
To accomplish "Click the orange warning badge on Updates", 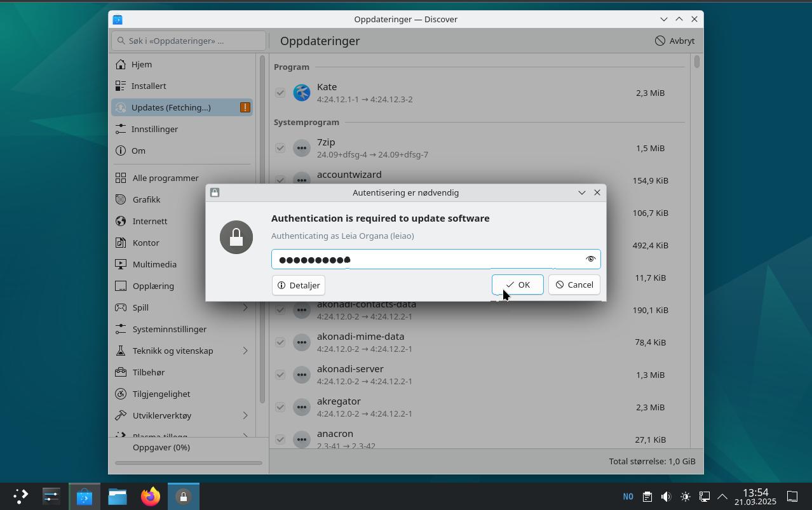I will [245, 107].
